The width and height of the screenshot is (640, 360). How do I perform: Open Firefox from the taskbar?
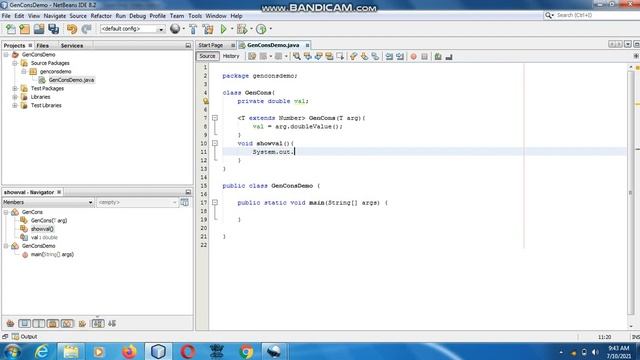[x=129, y=351]
